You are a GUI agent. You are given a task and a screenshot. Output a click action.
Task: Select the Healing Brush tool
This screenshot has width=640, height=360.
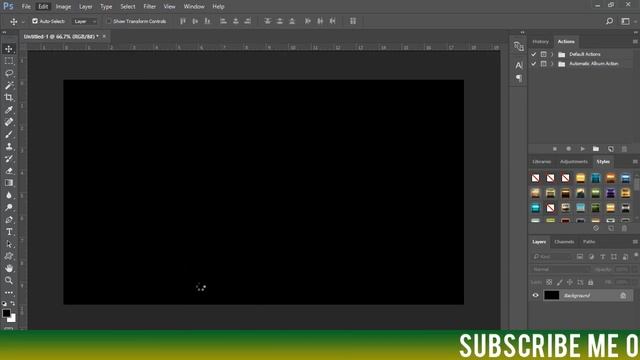pyautogui.click(x=9, y=122)
